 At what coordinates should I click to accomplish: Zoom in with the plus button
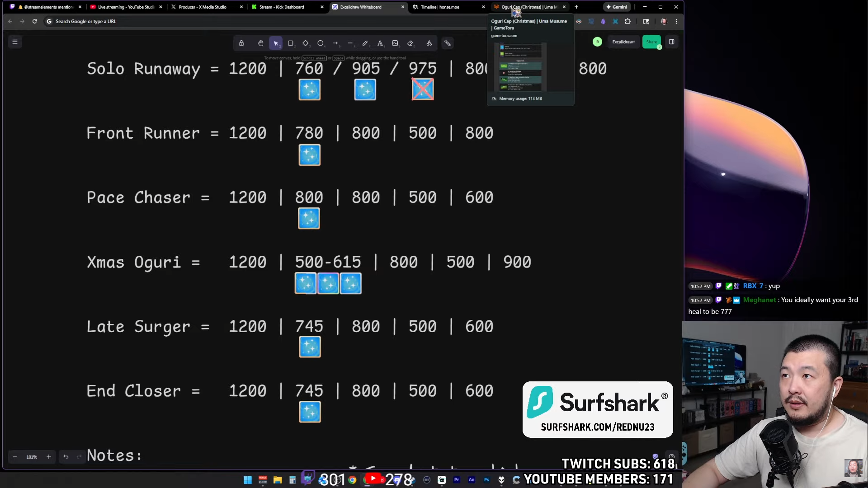(49, 457)
